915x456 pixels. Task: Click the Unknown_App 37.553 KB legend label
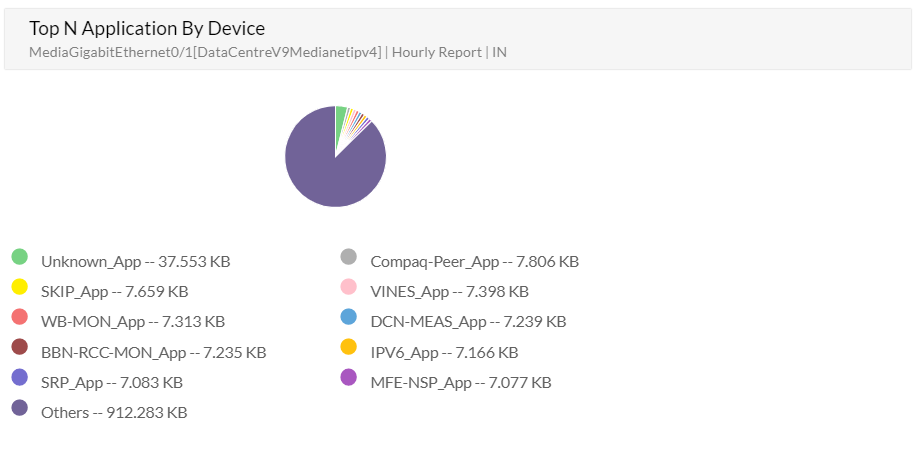136,262
